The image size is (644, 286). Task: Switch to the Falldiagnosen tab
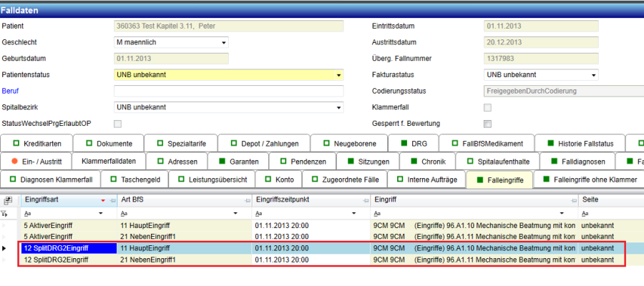coord(583,161)
